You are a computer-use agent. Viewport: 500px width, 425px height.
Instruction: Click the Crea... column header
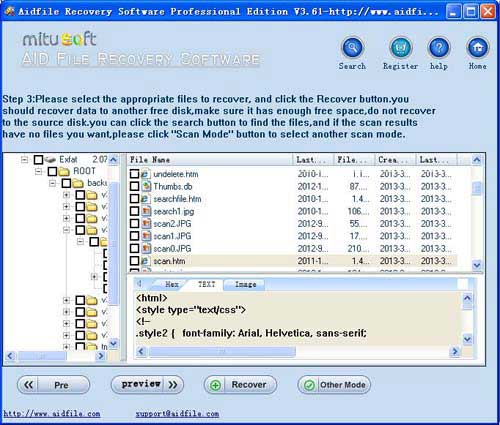point(395,160)
